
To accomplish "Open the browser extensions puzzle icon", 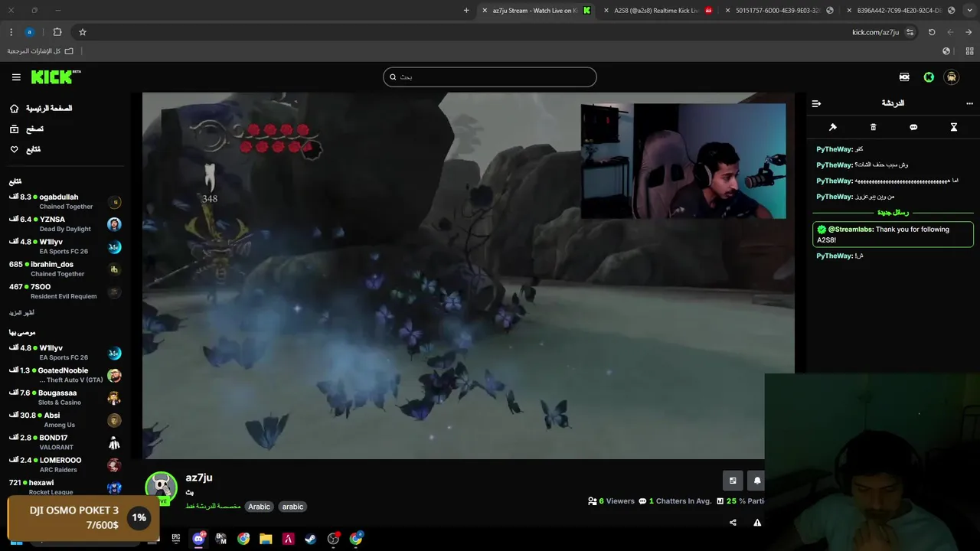I will point(57,32).
